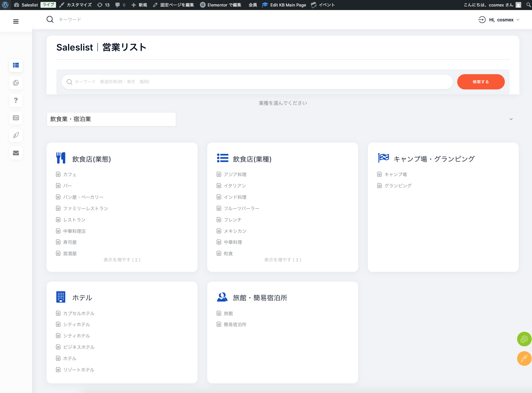
Task: Open the イタリアン link
Action: [235, 186]
